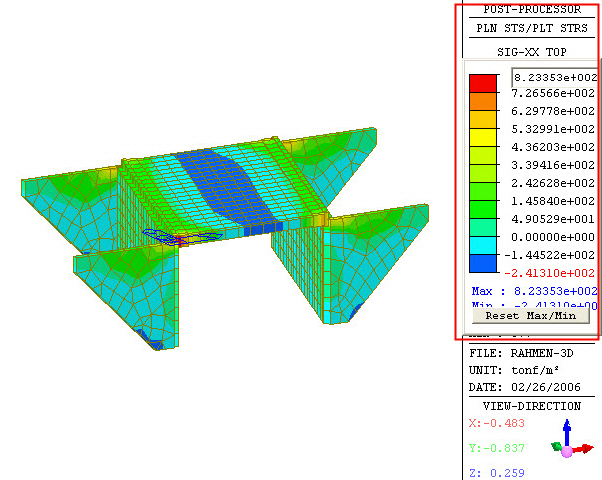Click the SIG-XX TOP component label

coord(532,52)
